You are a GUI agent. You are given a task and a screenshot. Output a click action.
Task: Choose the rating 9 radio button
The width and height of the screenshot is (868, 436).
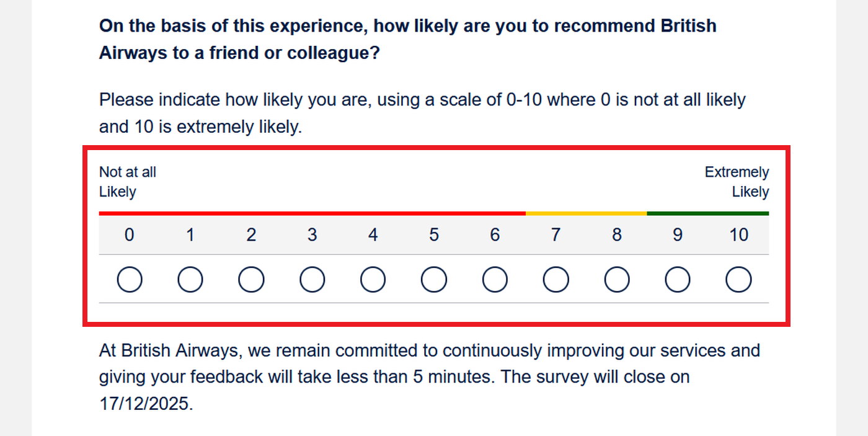point(678,280)
